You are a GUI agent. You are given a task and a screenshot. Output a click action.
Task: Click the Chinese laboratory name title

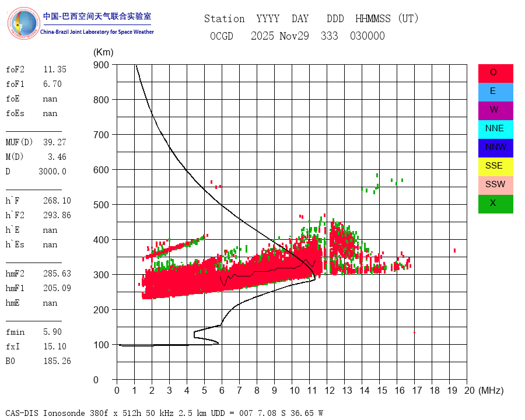pyautogui.click(x=97, y=16)
